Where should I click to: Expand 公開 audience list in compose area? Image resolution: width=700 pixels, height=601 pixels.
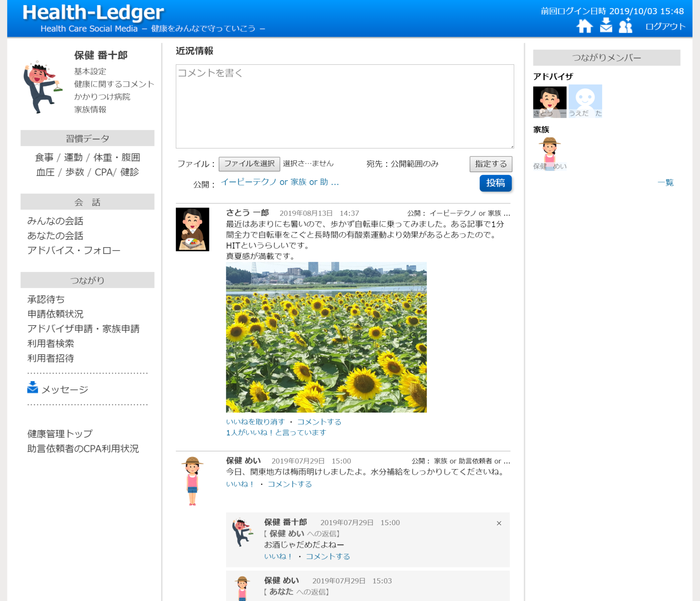pyautogui.click(x=279, y=182)
